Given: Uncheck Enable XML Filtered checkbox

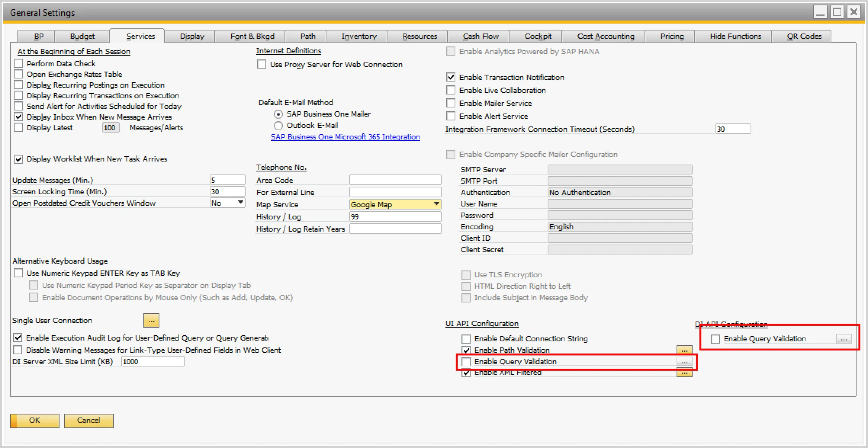Looking at the screenshot, I should click(466, 373).
